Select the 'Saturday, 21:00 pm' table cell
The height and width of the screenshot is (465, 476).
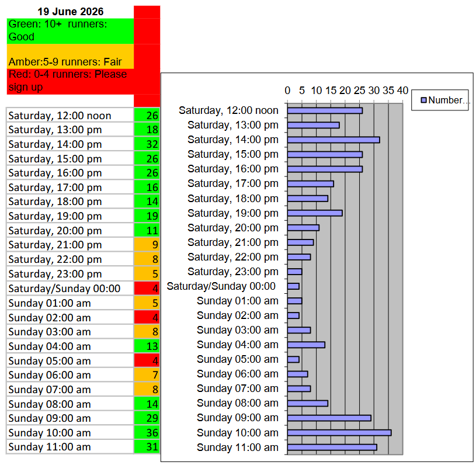pos(70,245)
